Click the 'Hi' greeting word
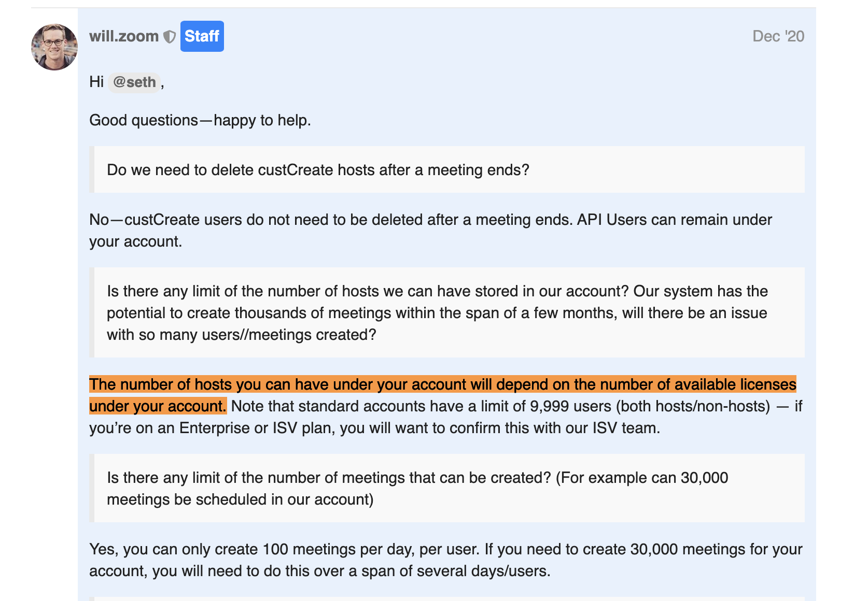 click(96, 82)
